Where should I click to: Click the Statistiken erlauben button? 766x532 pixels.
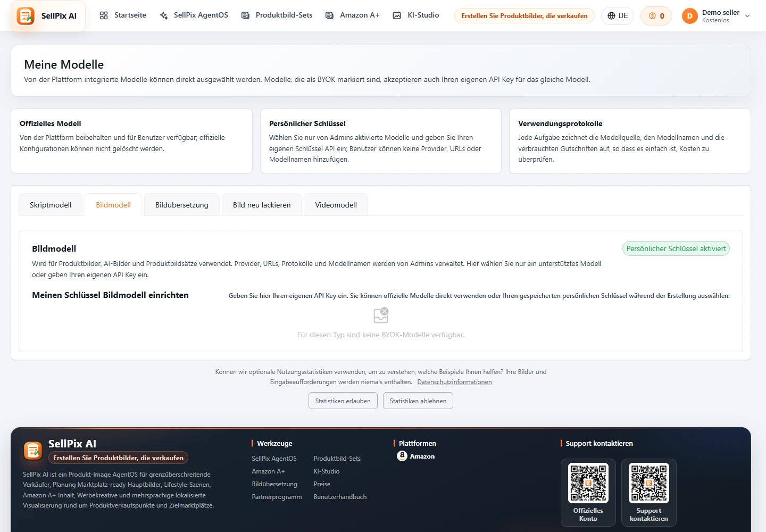pyautogui.click(x=343, y=401)
